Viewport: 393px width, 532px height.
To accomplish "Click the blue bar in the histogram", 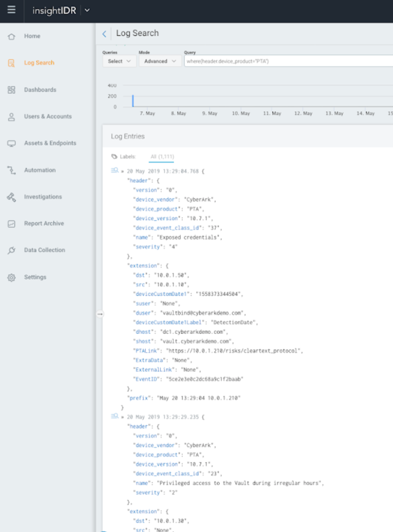I will click(133, 101).
